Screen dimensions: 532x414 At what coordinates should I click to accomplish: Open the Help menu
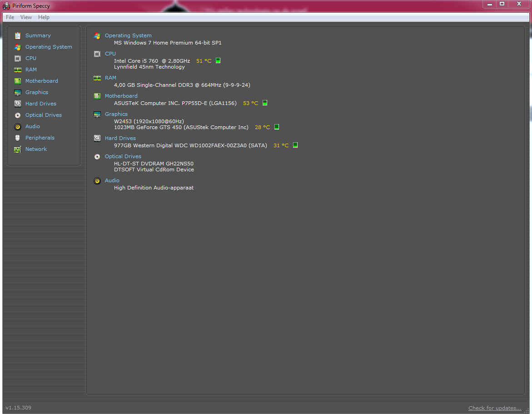(44, 17)
